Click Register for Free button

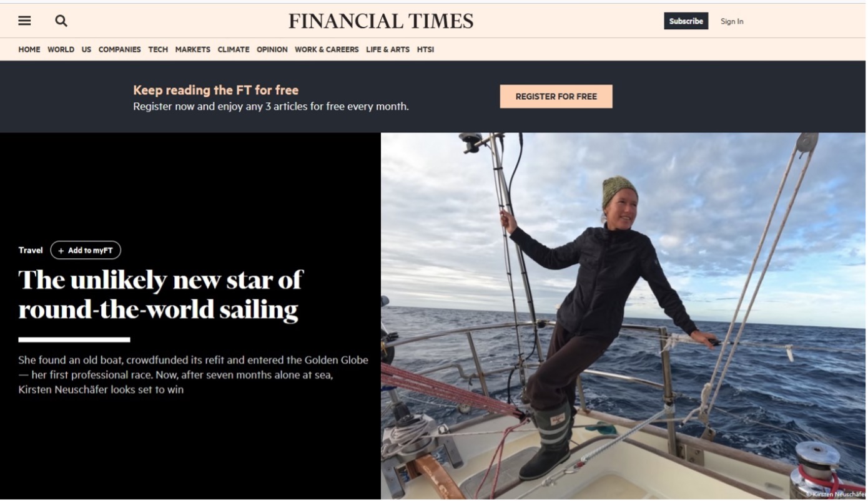(x=556, y=97)
